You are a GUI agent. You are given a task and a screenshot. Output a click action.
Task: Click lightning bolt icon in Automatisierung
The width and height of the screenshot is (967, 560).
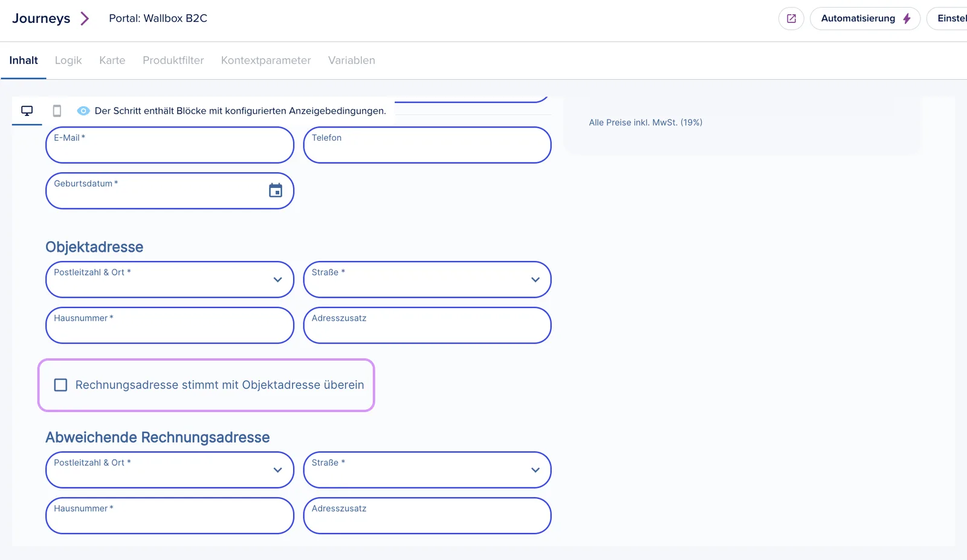(x=907, y=19)
